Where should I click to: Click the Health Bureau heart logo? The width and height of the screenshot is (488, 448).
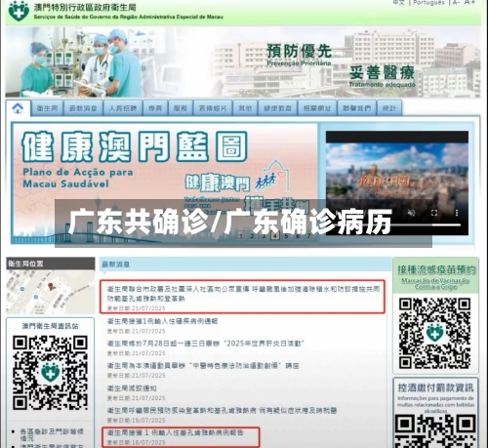click(19, 11)
